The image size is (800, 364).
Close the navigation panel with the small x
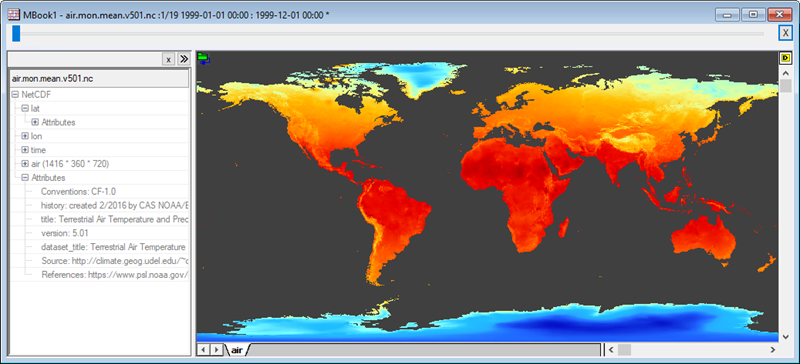point(169,59)
